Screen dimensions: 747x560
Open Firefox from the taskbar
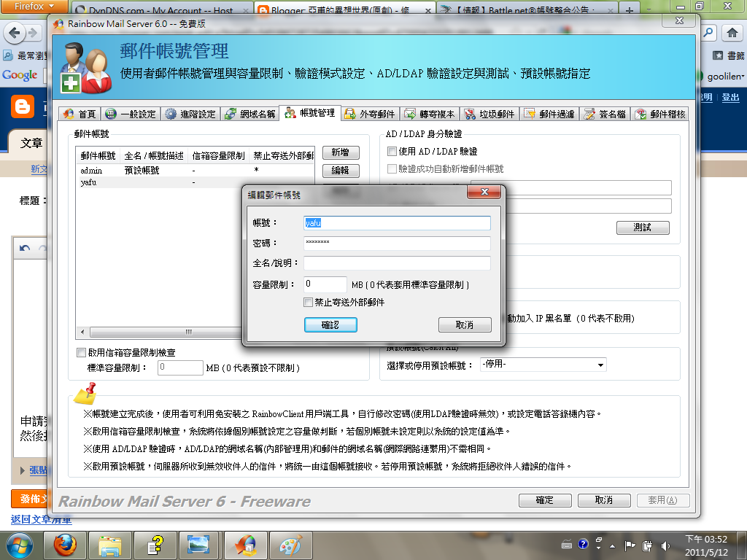coord(64,545)
